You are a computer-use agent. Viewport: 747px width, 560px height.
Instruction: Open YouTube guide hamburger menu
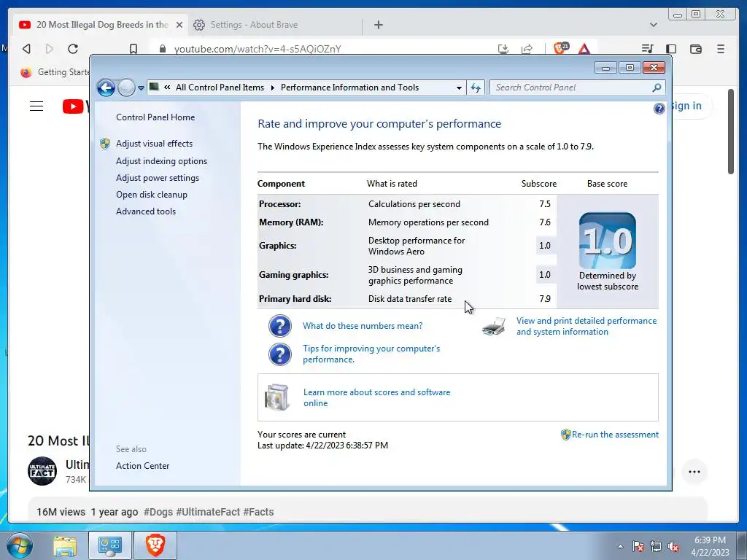tap(36, 106)
